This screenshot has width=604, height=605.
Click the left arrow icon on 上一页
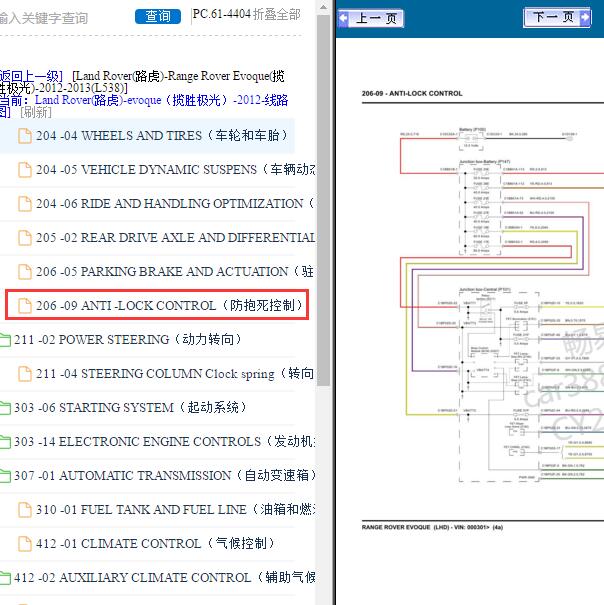click(x=343, y=18)
